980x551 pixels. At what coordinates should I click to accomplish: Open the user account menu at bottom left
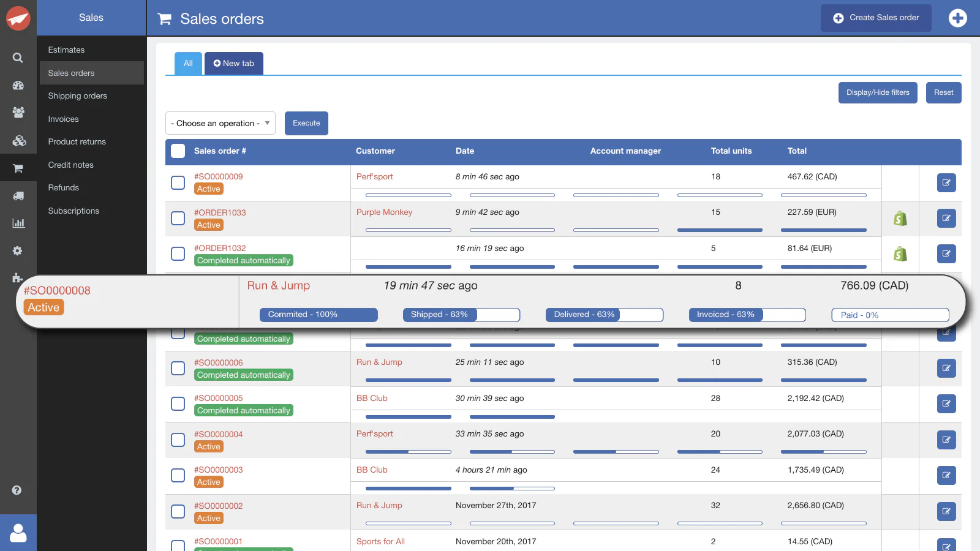[x=18, y=533]
